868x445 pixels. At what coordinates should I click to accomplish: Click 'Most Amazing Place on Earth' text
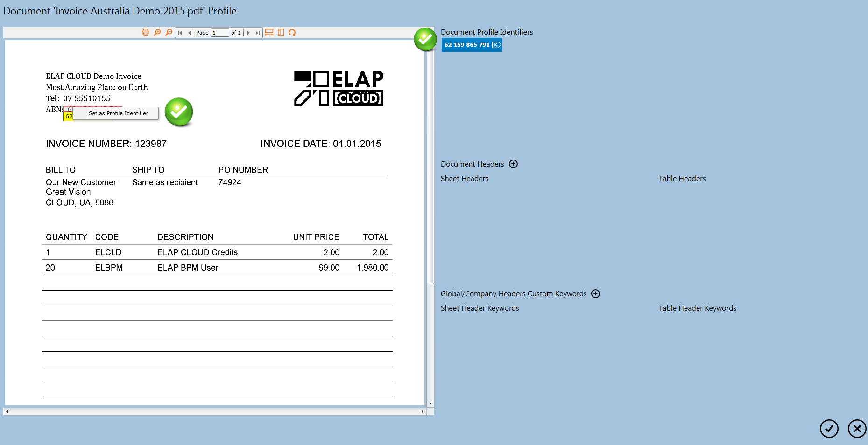[97, 87]
